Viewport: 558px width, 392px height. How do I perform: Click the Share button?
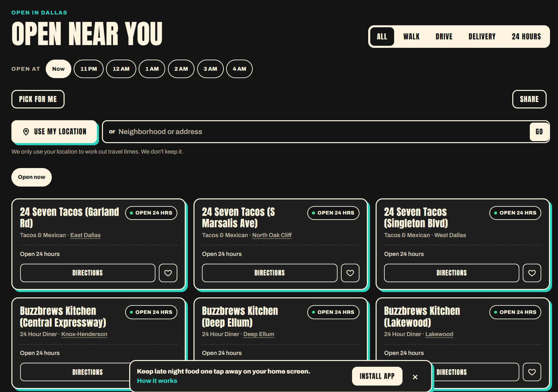coord(529,99)
